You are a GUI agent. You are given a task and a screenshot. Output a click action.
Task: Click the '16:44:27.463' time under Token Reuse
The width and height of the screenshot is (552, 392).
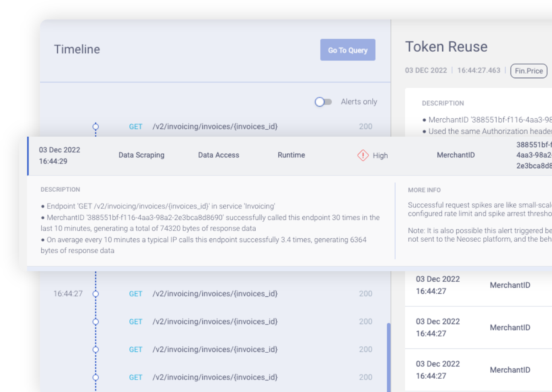point(479,70)
